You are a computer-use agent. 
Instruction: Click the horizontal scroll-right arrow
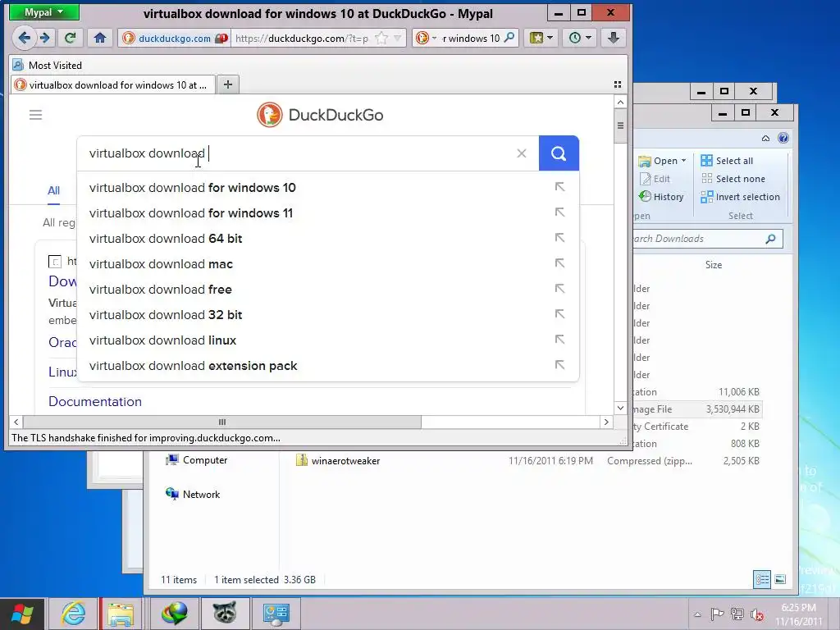606,422
